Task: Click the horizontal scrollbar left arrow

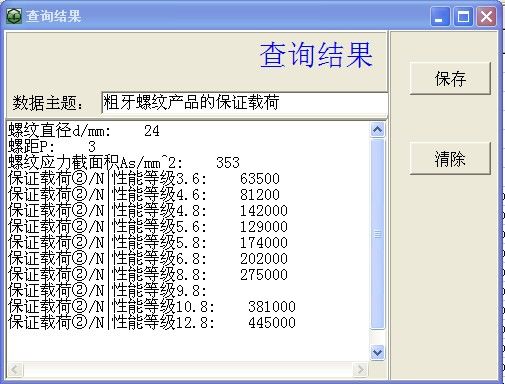Action: pyautogui.click(x=15, y=369)
